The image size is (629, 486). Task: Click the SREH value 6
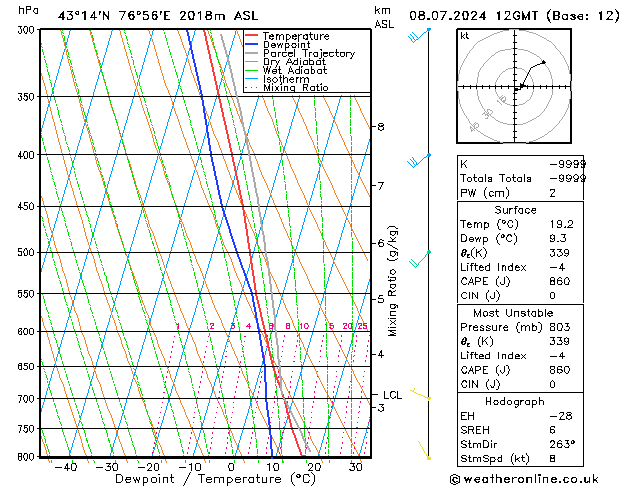(x=552, y=430)
